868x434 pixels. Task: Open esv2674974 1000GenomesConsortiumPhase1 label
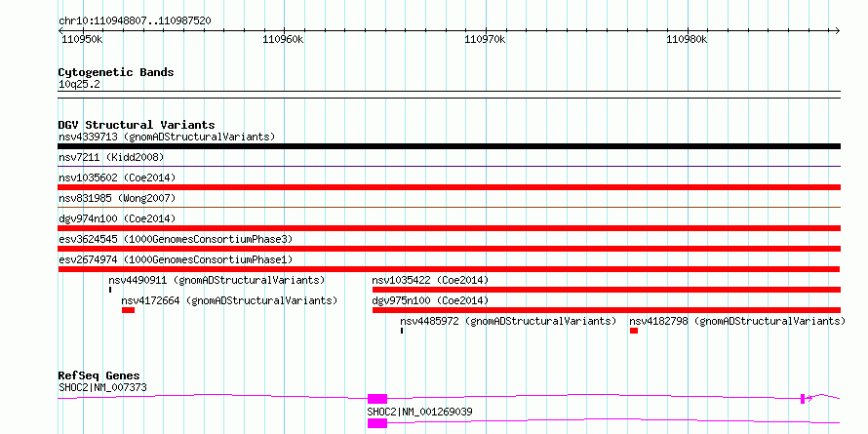pyautogui.click(x=175, y=259)
